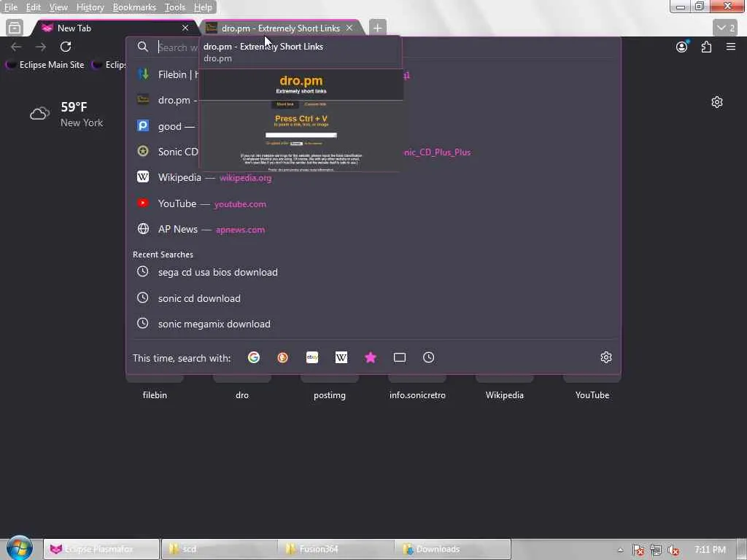
Task: Search this time with eBay
Action: click(312, 357)
